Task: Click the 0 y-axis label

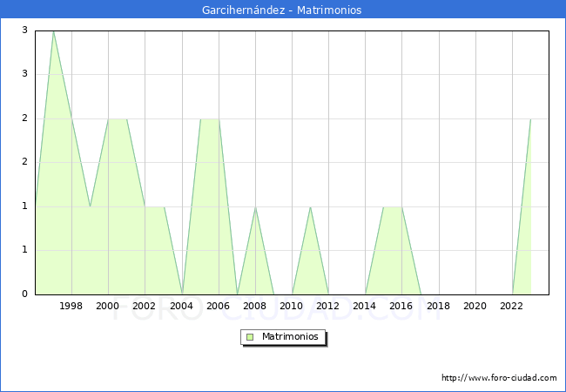Action: pos(24,294)
